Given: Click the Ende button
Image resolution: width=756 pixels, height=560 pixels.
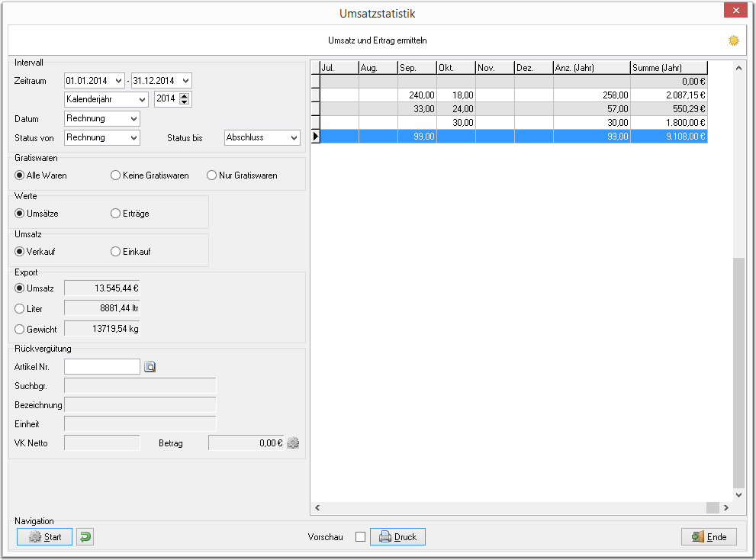Looking at the screenshot, I should (x=709, y=537).
